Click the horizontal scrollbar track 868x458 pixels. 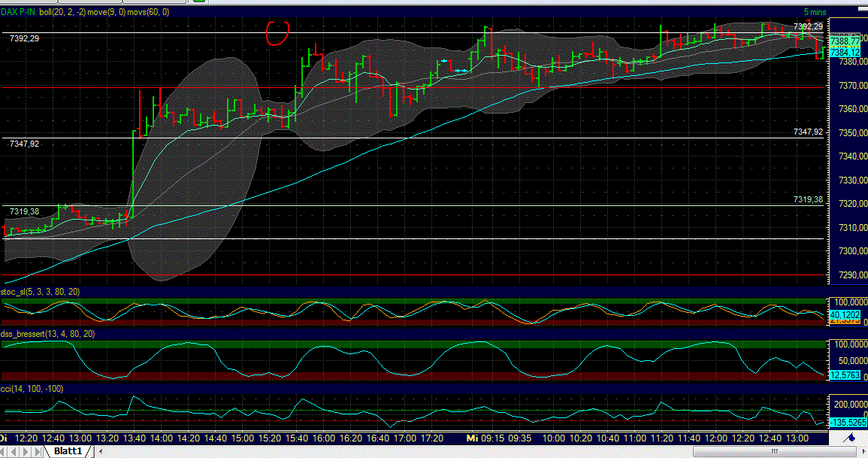pos(451,450)
